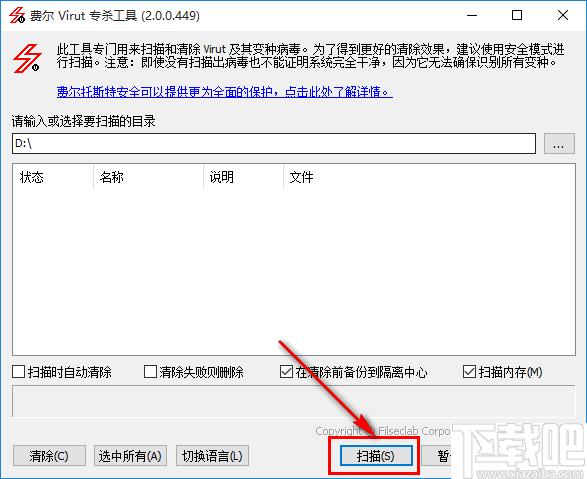Close the Virut tool window

[563, 15]
